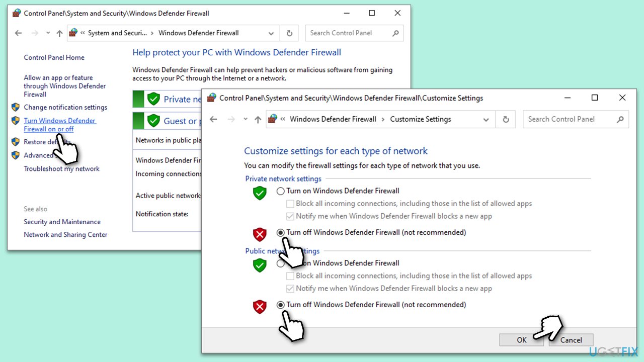Click the Customize settings for each type of network heading
Image resolution: width=644 pixels, height=362 pixels.
(336, 151)
